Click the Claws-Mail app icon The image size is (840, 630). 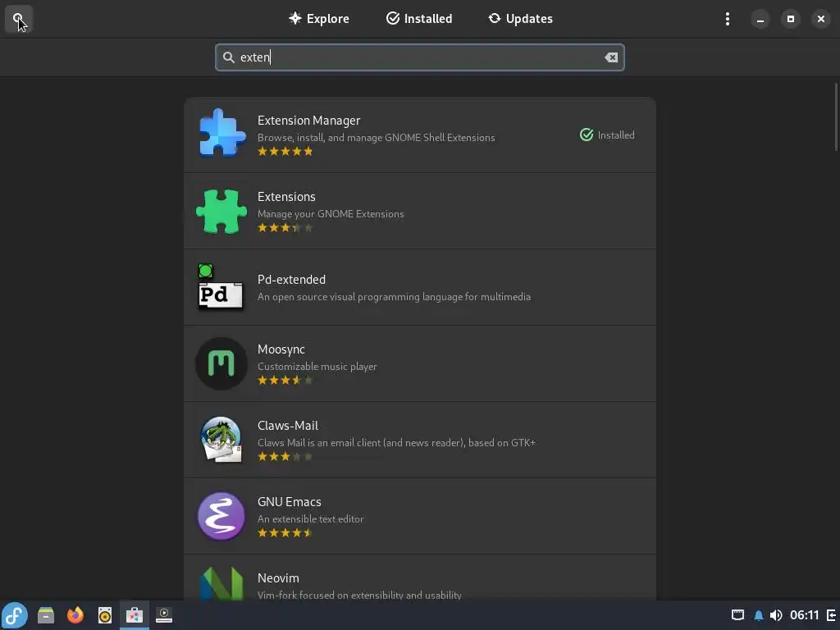click(x=221, y=440)
